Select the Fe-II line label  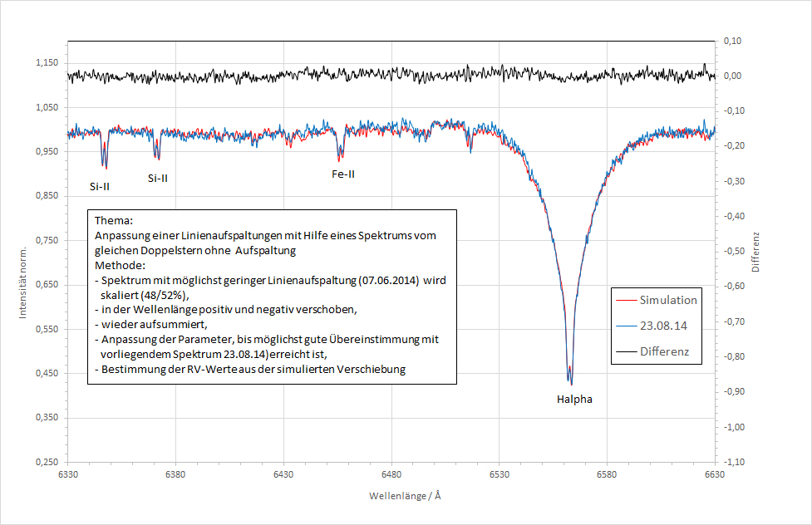343,174
